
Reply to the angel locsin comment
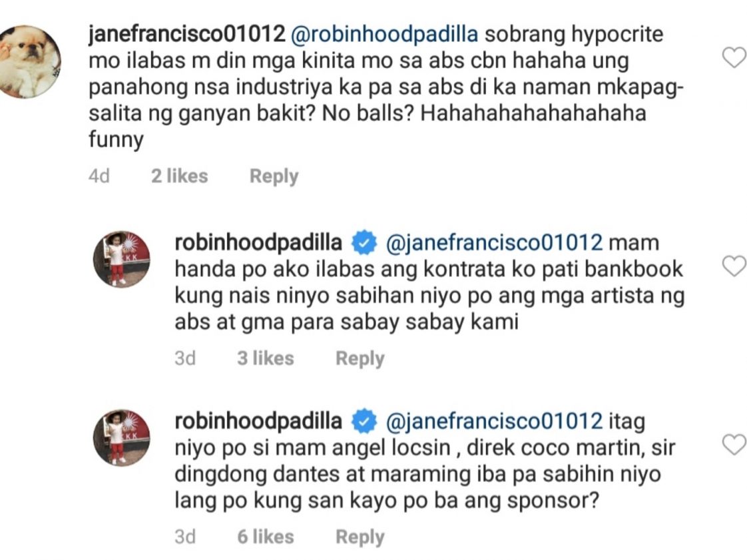pyautogui.click(x=360, y=537)
